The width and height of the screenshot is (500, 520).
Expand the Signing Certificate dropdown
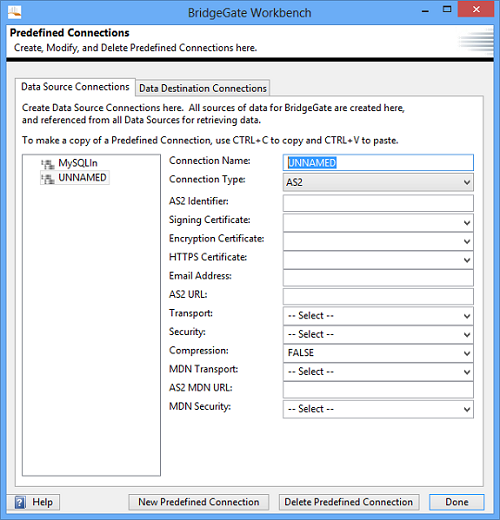[x=378, y=223]
